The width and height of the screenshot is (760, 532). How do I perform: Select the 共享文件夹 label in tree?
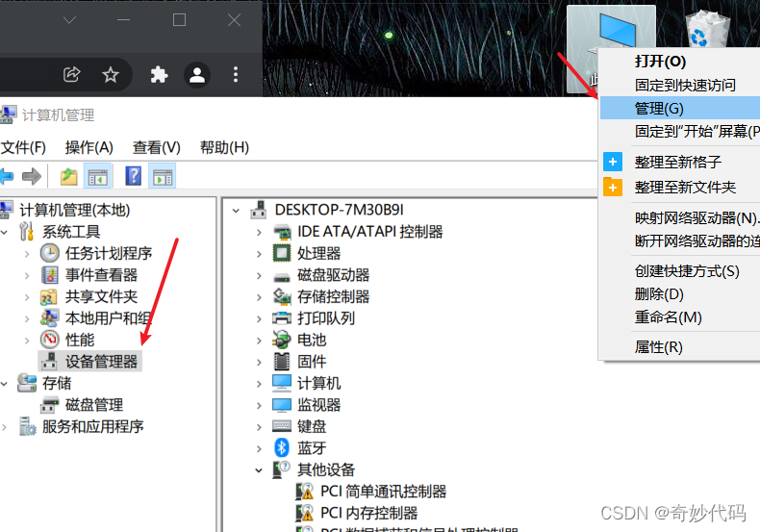pos(101,296)
